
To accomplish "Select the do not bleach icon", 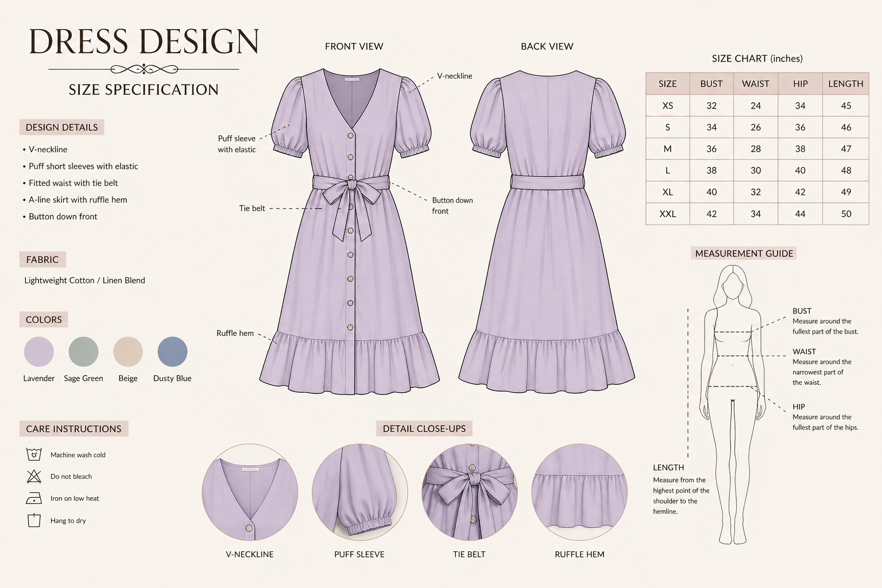I will [33, 476].
